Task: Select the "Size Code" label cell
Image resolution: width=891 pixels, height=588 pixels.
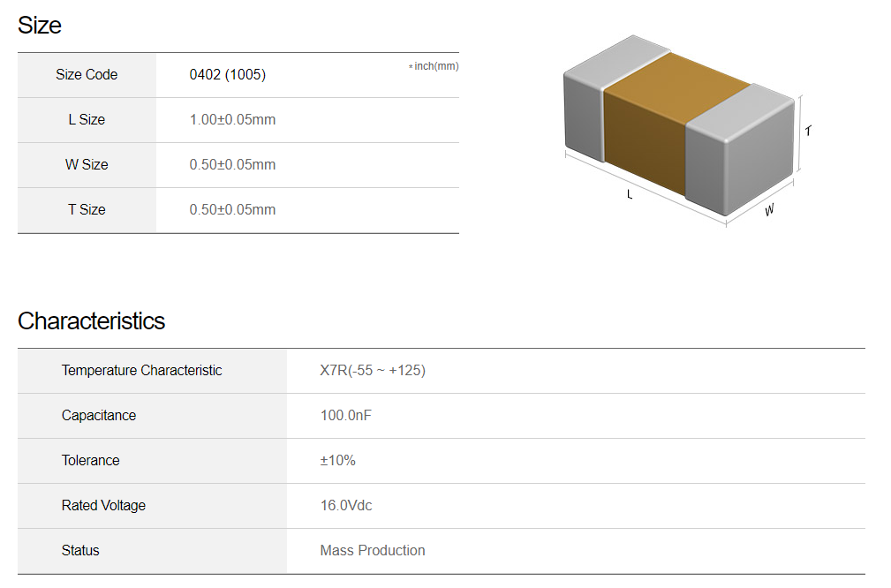Action: click(x=87, y=75)
